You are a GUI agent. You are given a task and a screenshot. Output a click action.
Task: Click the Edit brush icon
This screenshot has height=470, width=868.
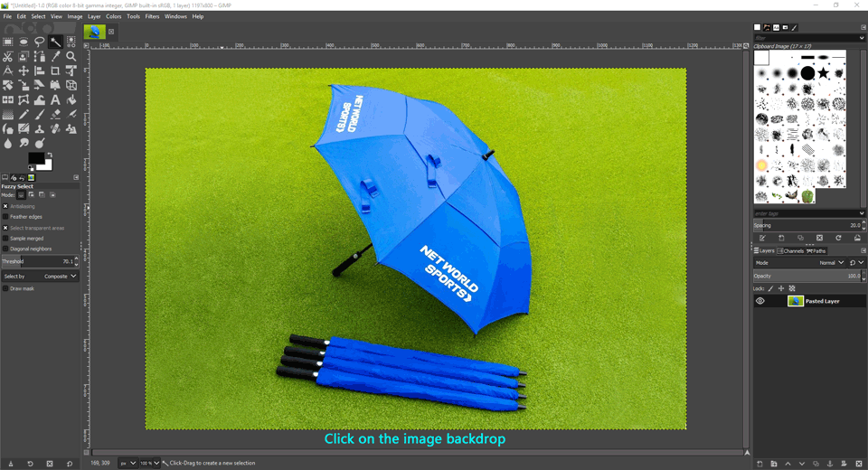(x=762, y=238)
